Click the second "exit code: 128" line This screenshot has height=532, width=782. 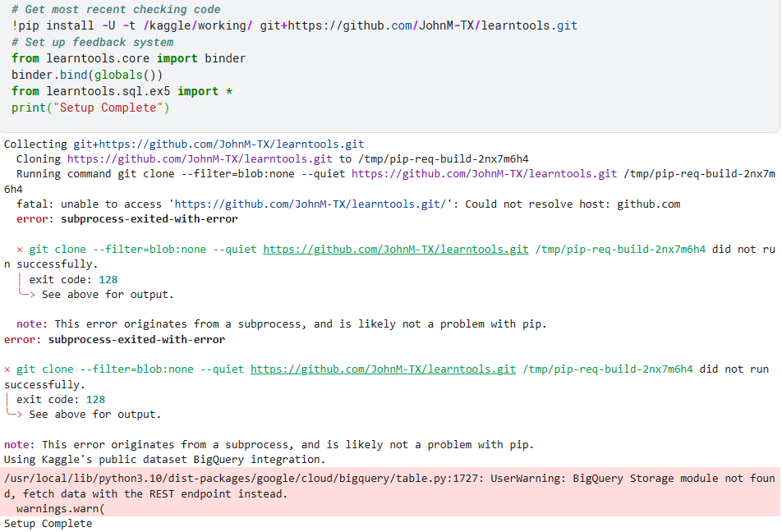point(61,400)
